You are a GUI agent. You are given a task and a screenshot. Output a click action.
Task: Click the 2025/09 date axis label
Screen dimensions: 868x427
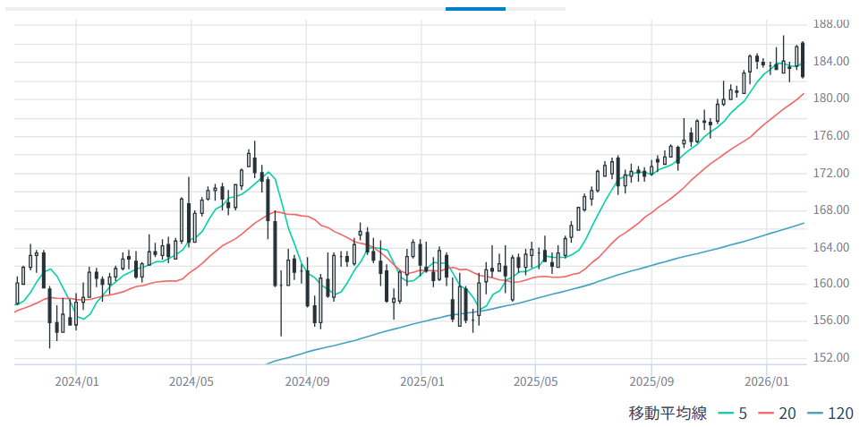pos(651,380)
